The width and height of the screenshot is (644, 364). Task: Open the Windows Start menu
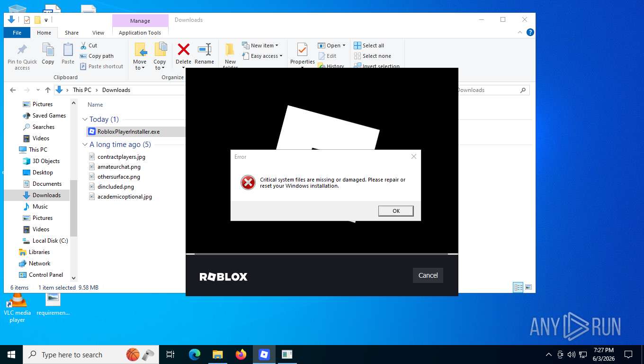pyautogui.click(x=11, y=355)
